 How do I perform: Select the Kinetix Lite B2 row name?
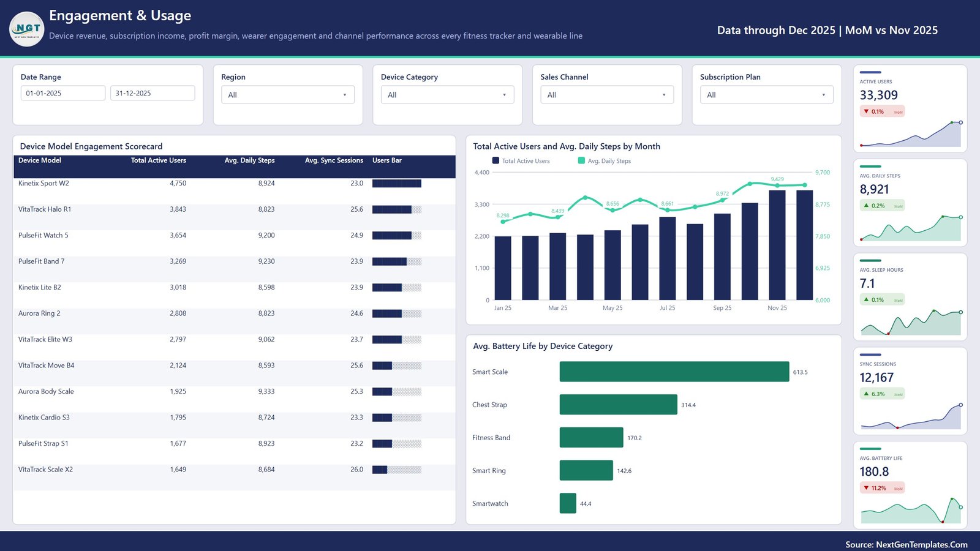pos(40,287)
